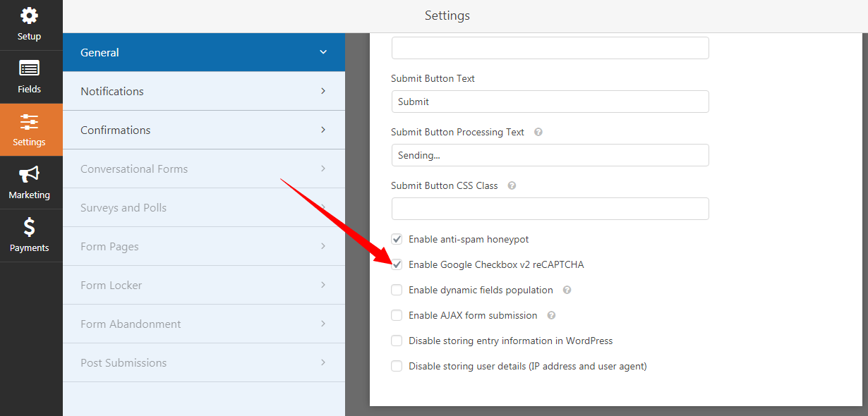This screenshot has width=868, height=416.
Task: Show help for dynamic fields population
Action: pos(567,290)
